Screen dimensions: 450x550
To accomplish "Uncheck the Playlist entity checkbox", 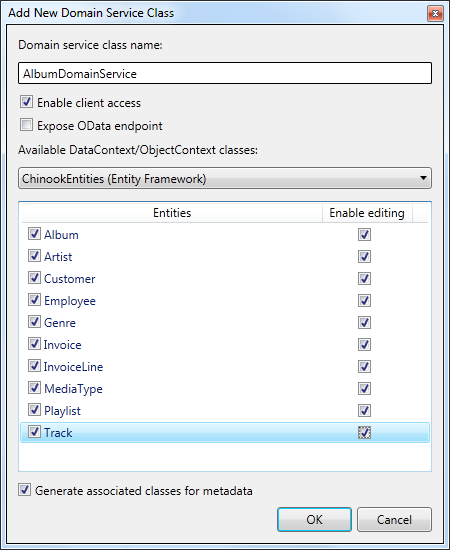I will coord(34,410).
